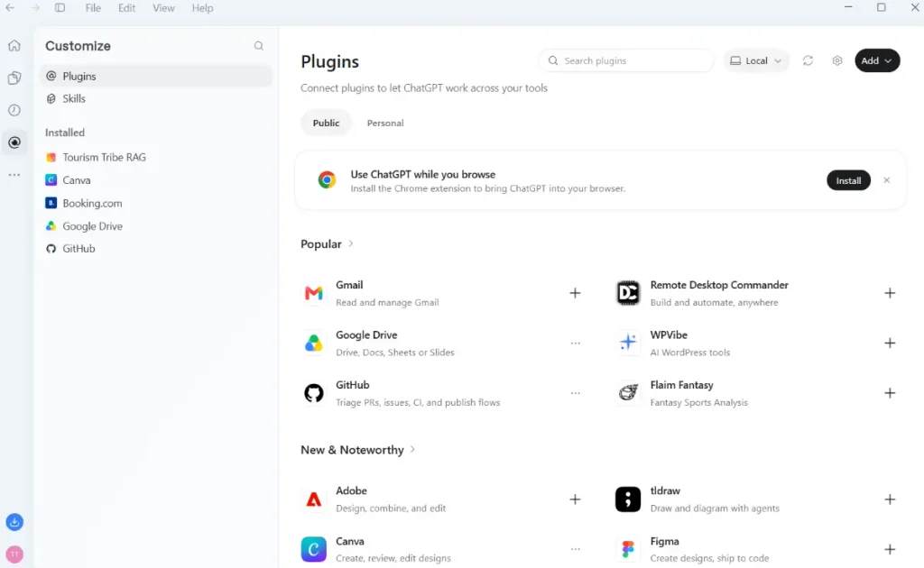Toggle the sidebar panel icon
The height and width of the screenshot is (568, 924).
(x=60, y=7)
